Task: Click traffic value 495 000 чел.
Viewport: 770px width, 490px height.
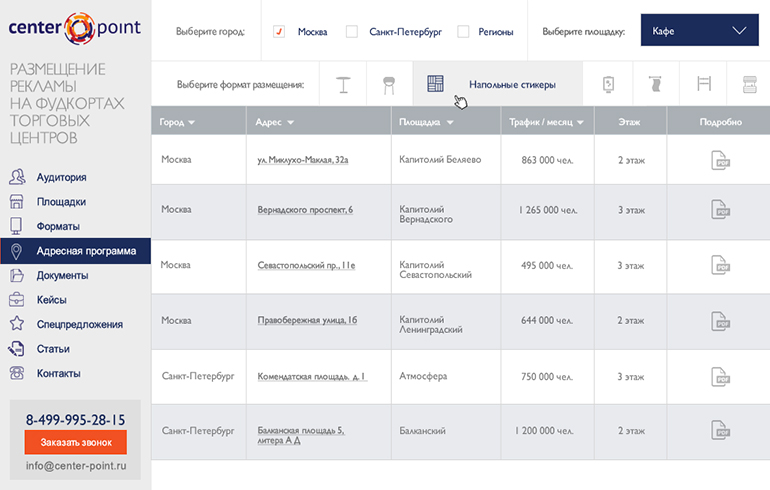Action: [x=547, y=266]
